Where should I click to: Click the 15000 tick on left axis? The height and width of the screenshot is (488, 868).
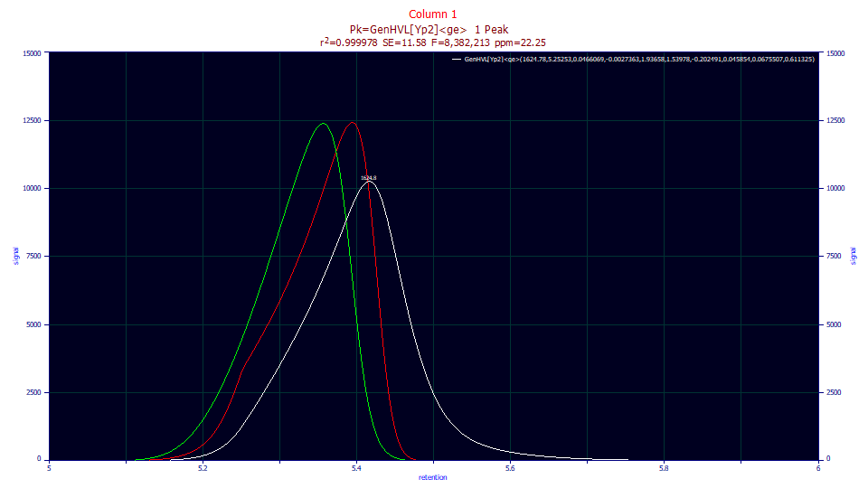(x=33, y=53)
